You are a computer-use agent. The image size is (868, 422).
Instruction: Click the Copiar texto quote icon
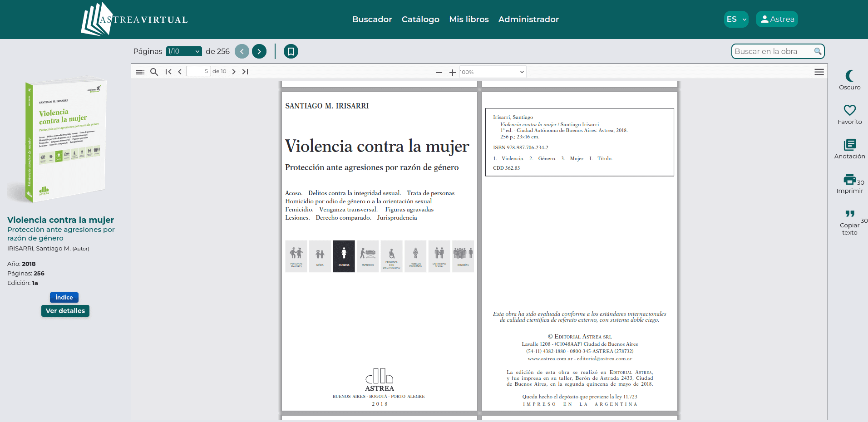(x=849, y=214)
